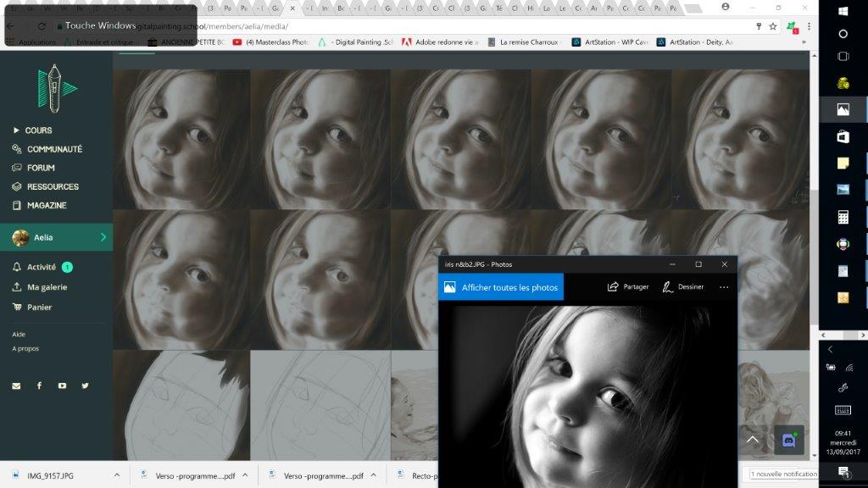
Task: Open the Windows action center notifications
Action: coord(843,471)
